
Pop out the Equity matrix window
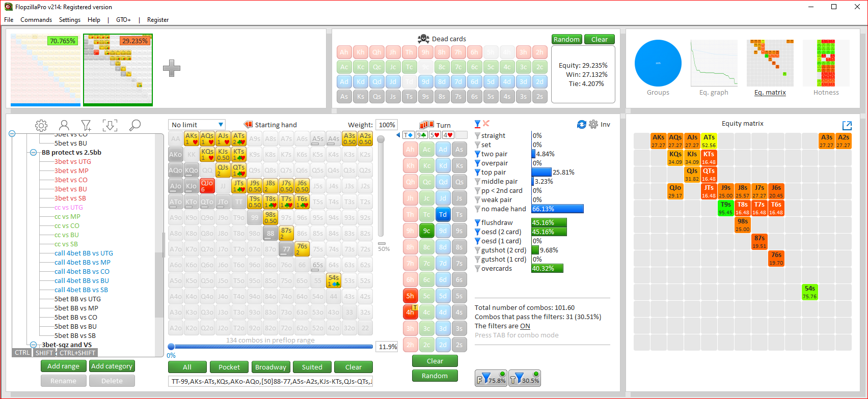(x=847, y=126)
